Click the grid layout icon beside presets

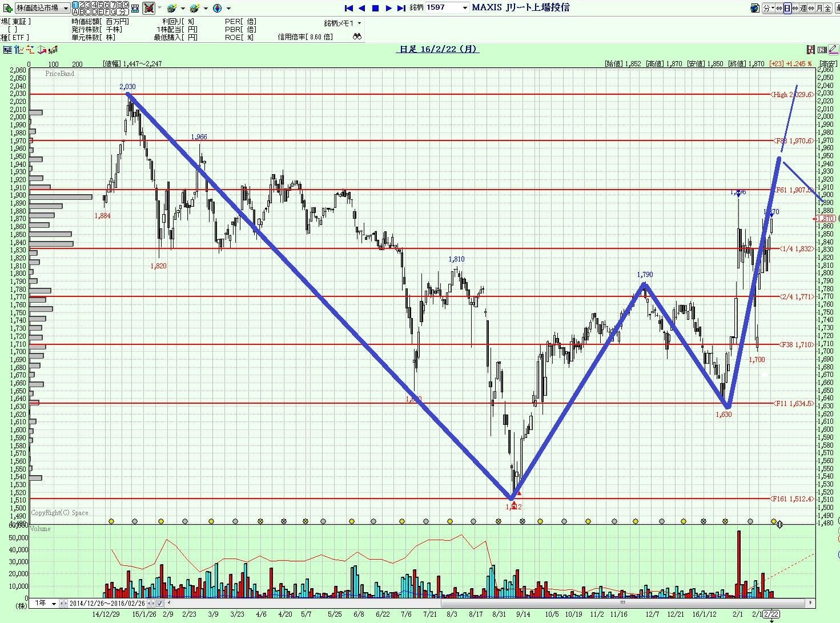[x=135, y=8]
